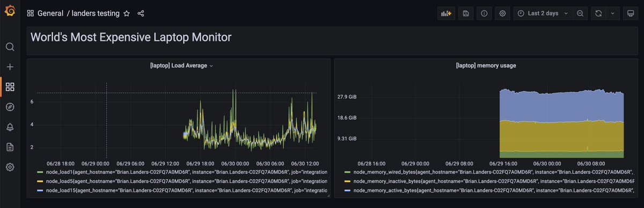Open the [laptop] memory usage panel title
This screenshot has width=644, height=208.
[x=486, y=66]
